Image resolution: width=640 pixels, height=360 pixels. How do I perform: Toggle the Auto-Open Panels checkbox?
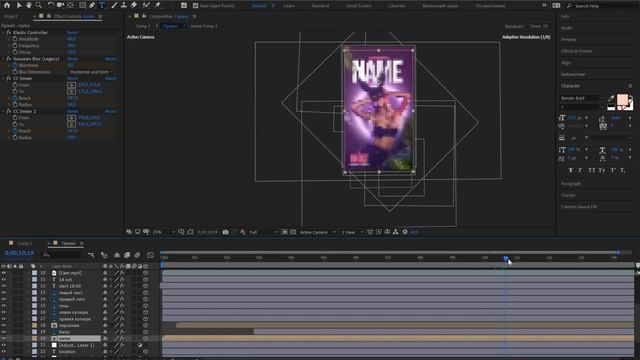coord(196,6)
